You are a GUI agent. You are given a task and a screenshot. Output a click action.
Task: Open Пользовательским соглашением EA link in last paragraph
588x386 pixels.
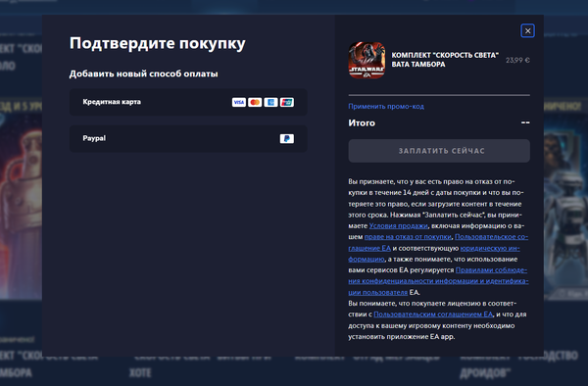433,314
